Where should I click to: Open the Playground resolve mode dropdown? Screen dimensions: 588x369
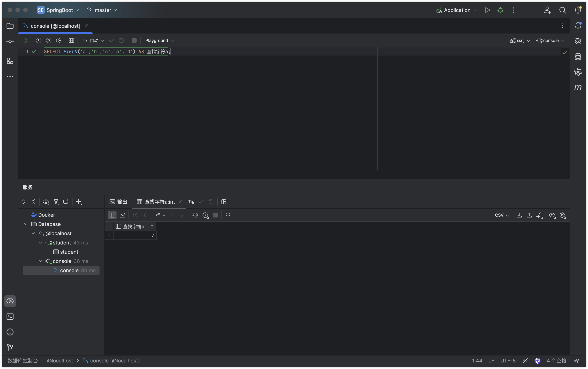(159, 40)
